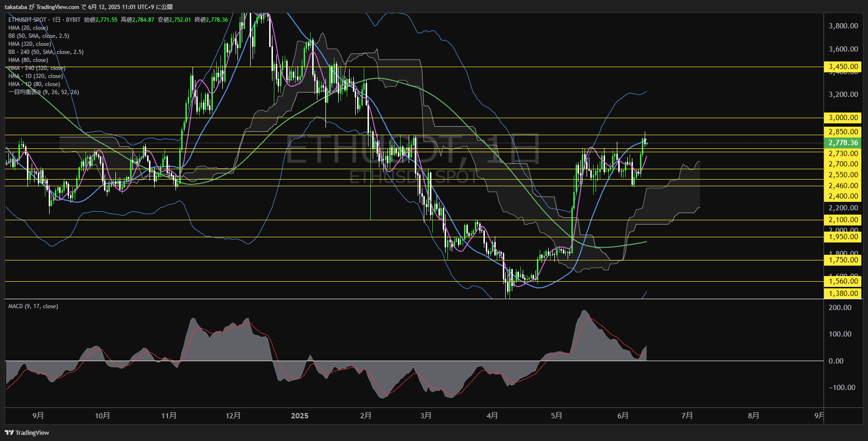Click the 3月 label on time axis

pos(426,416)
